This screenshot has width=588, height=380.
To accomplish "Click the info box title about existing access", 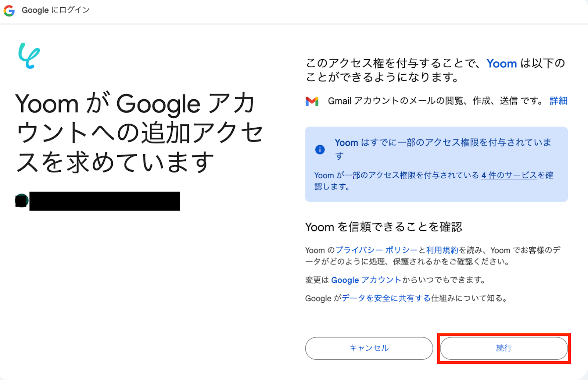I will pyautogui.click(x=443, y=143).
